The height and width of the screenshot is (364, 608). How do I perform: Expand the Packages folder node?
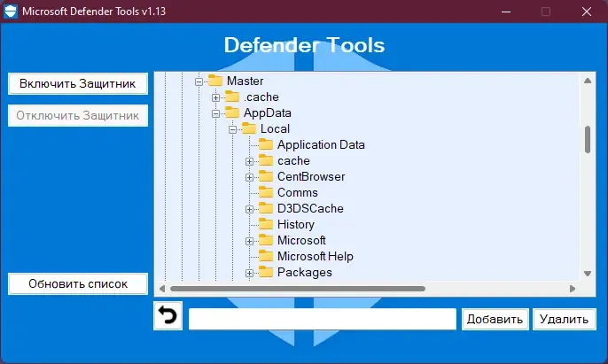tap(250, 274)
